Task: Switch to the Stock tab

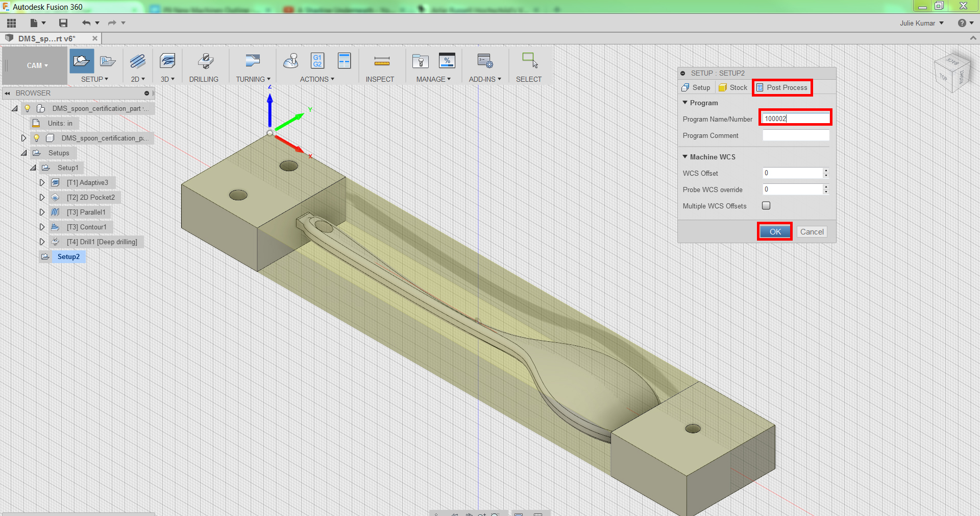Action: click(733, 87)
